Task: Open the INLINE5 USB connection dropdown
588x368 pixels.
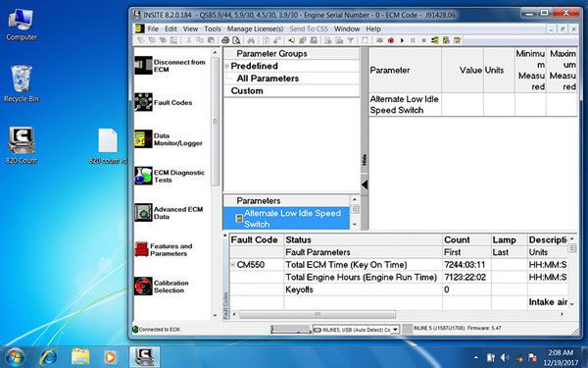Action: tap(395, 330)
